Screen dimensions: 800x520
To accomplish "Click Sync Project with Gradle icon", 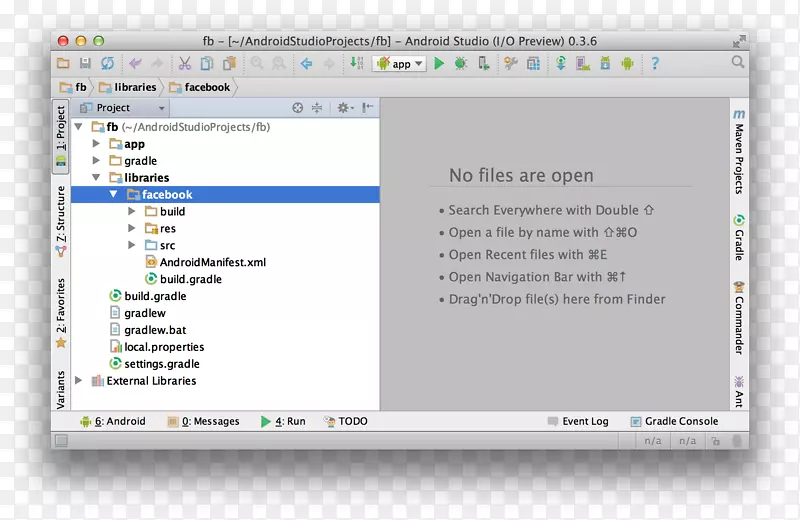I will [x=561, y=63].
